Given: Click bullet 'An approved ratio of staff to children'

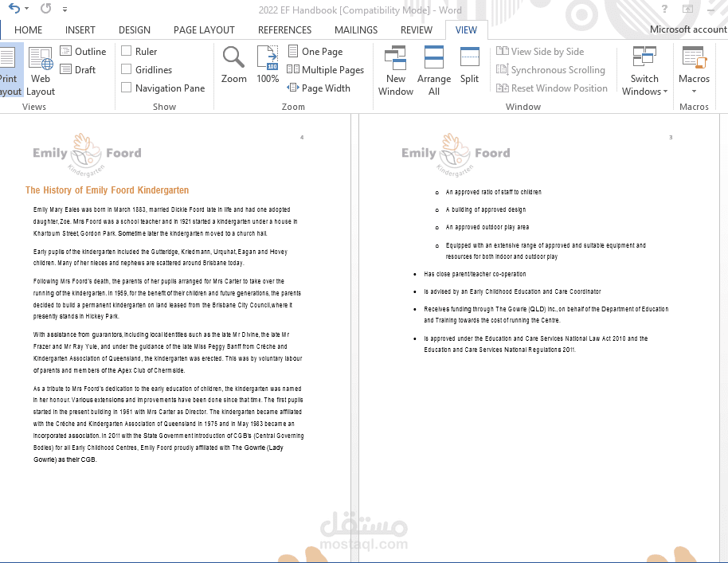Looking at the screenshot, I should pyautogui.click(x=493, y=192).
